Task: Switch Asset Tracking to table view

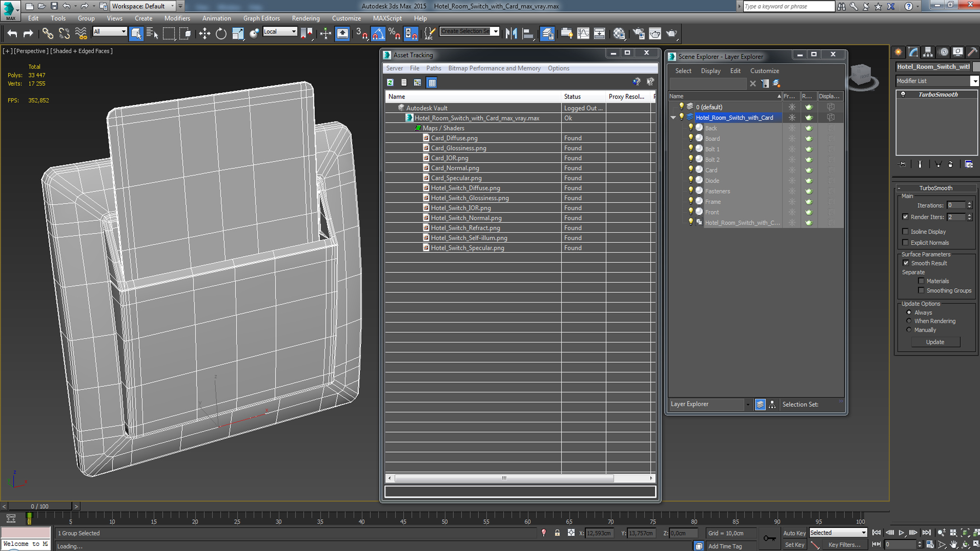Action: pos(432,82)
